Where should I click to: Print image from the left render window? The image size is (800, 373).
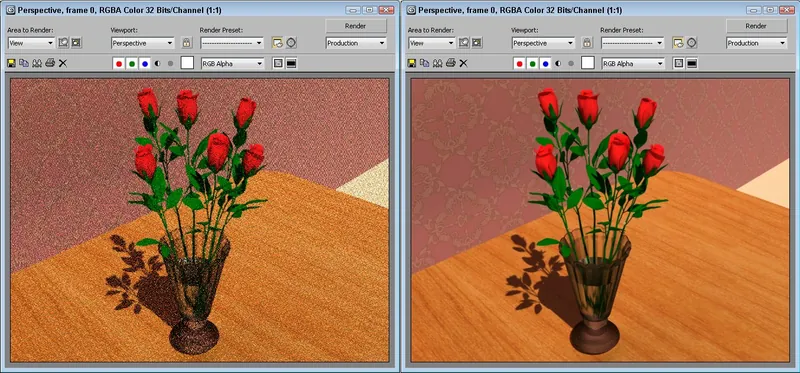(50, 63)
